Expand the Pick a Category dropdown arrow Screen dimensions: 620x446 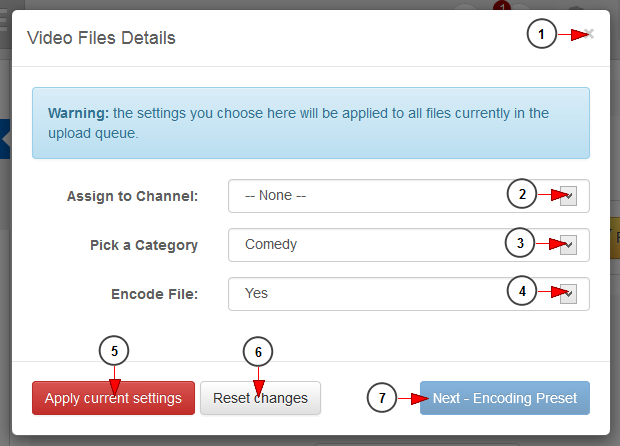click(x=568, y=245)
